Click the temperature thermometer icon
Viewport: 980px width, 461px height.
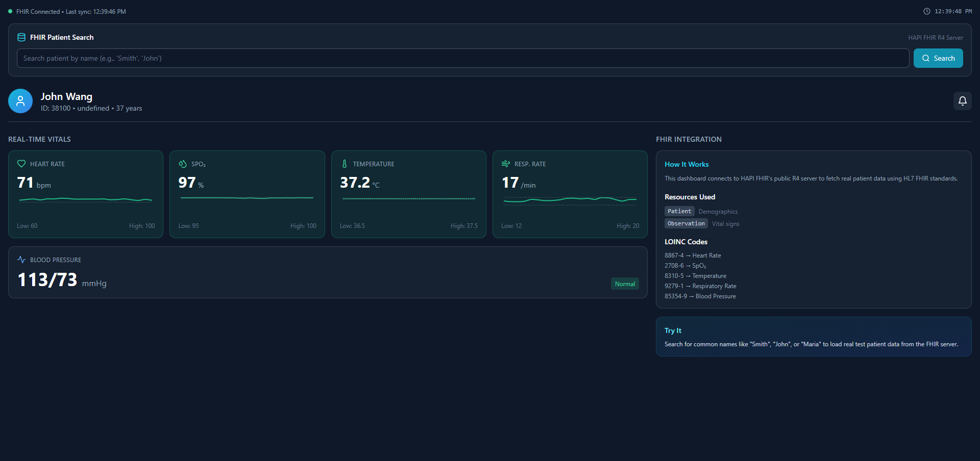[x=345, y=164]
